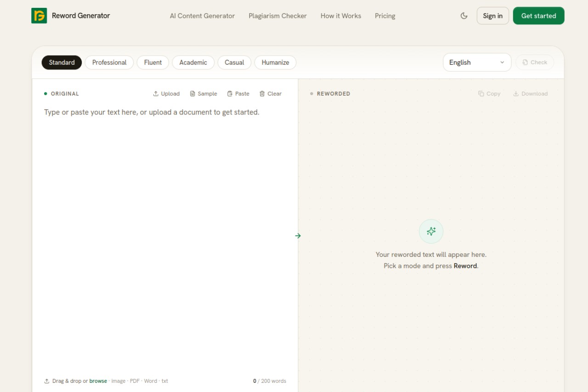Click into the original text input area
This screenshot has height=392, width=588.
click(x=165, y=239)
